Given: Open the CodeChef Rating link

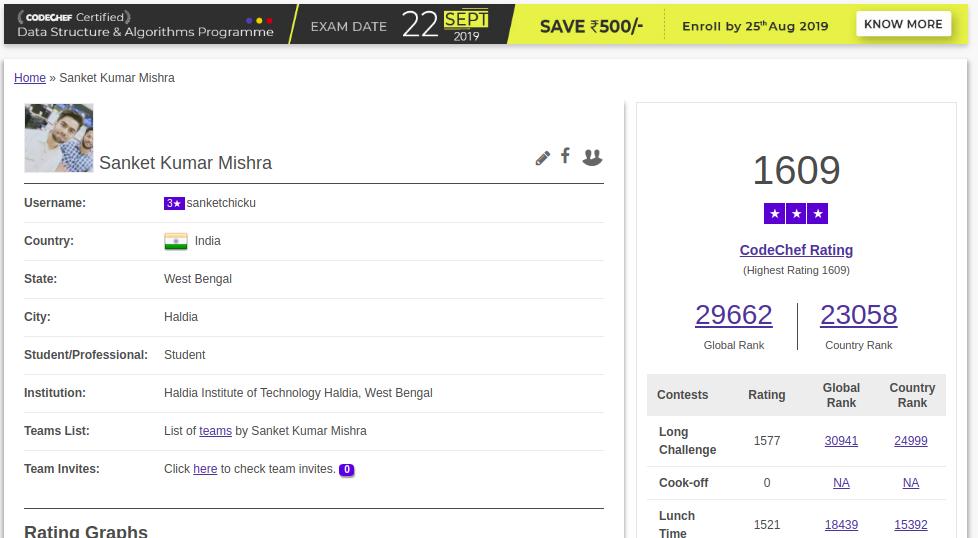Looking at the screenshot, I should (796, 250).
